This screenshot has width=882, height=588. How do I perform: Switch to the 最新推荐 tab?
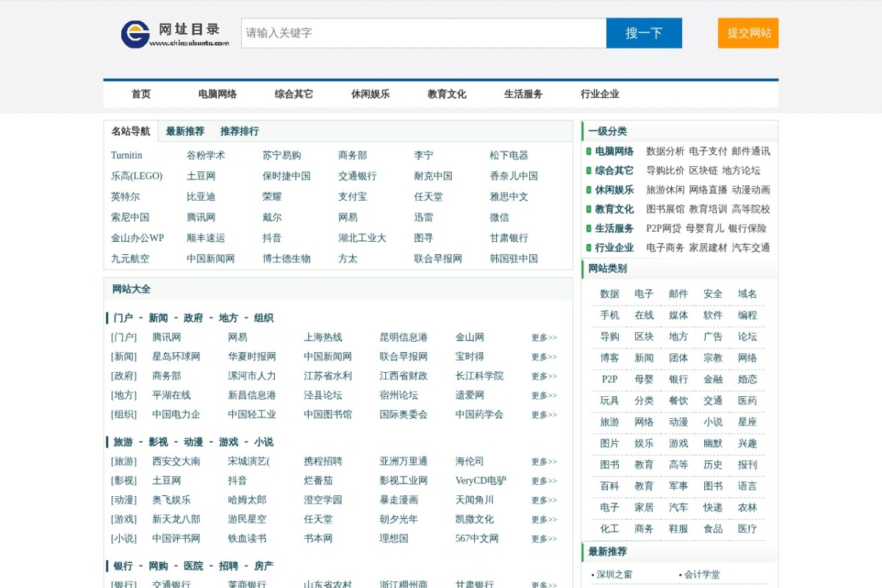pyautogui.click(x=185, y=132)
